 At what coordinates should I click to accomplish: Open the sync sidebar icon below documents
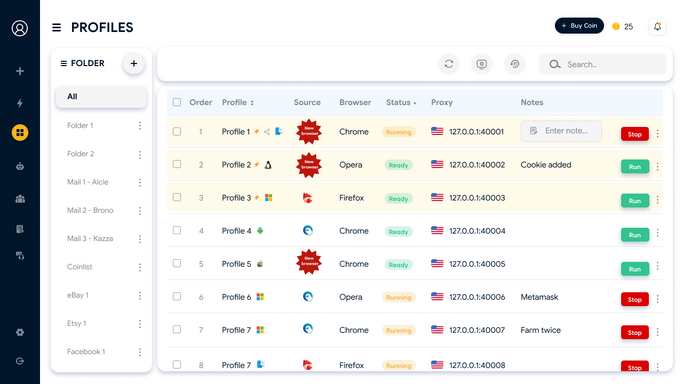tap(20, 256)
